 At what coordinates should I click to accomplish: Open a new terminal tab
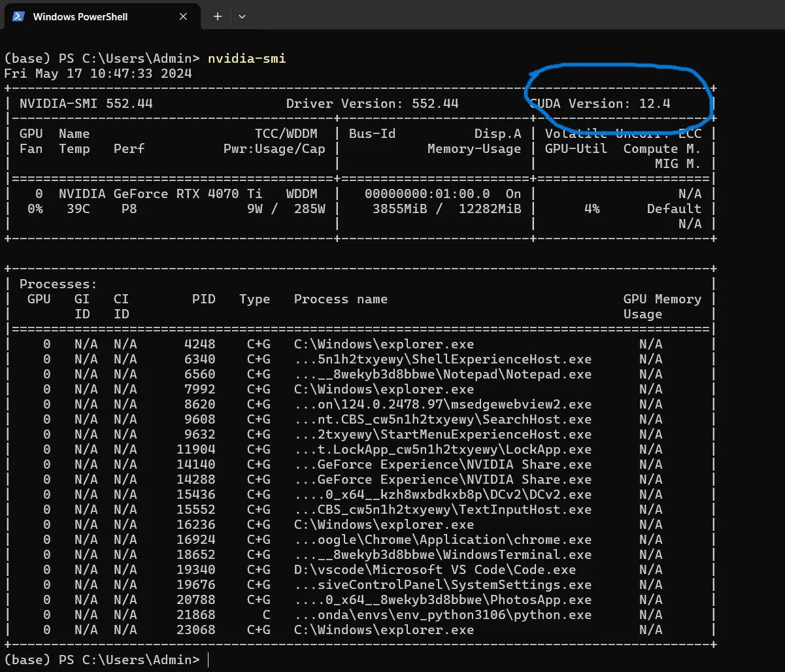click(218, 16)
